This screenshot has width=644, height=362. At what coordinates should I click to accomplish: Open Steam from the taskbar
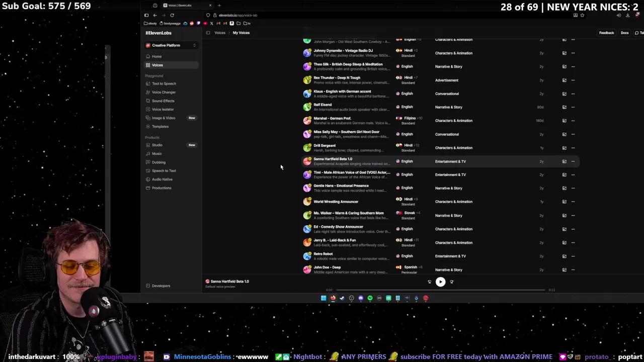point(342,298)
